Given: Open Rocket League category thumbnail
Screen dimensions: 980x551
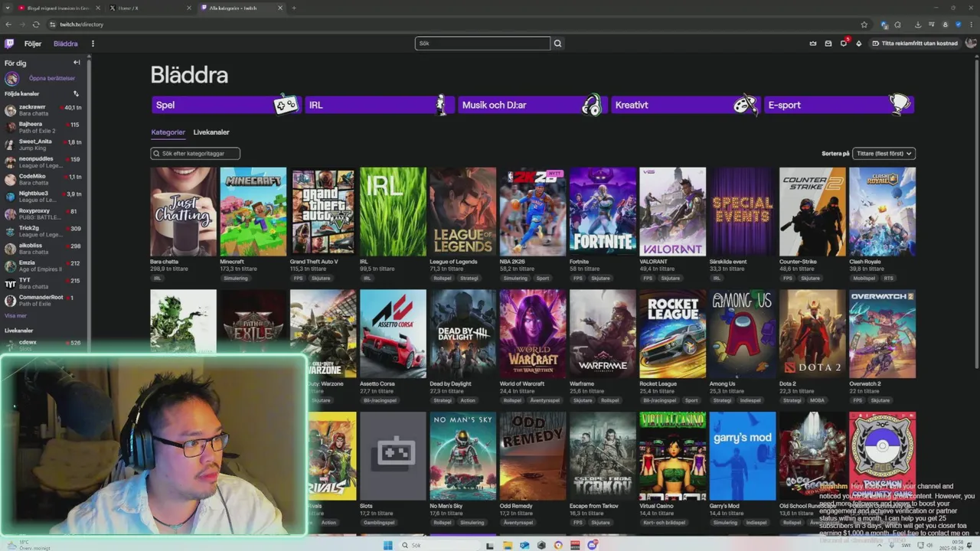Looking at the screenshot, I should point(672,334).
